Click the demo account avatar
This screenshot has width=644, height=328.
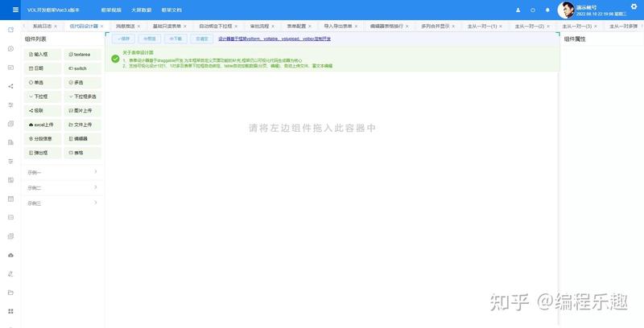[566, 10]
